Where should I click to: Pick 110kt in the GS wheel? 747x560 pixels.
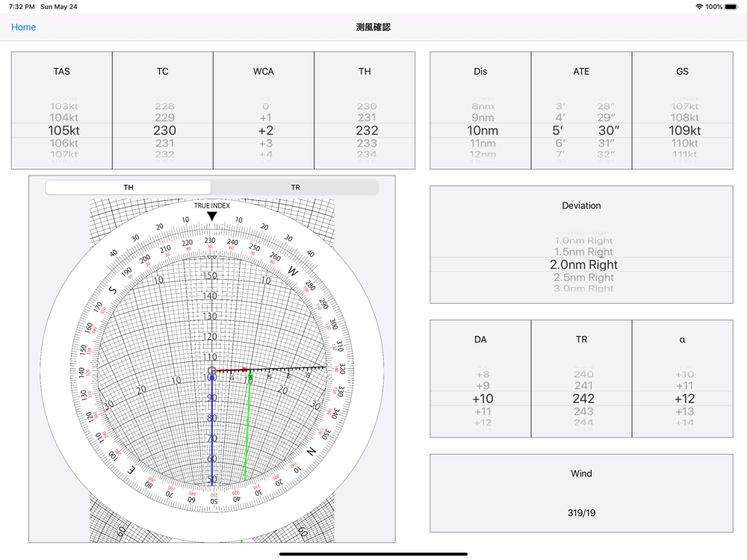point(684,143)
